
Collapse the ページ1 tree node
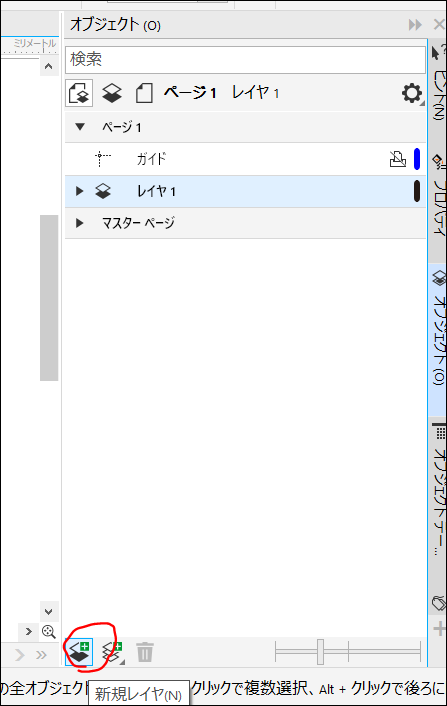[80, 127]
